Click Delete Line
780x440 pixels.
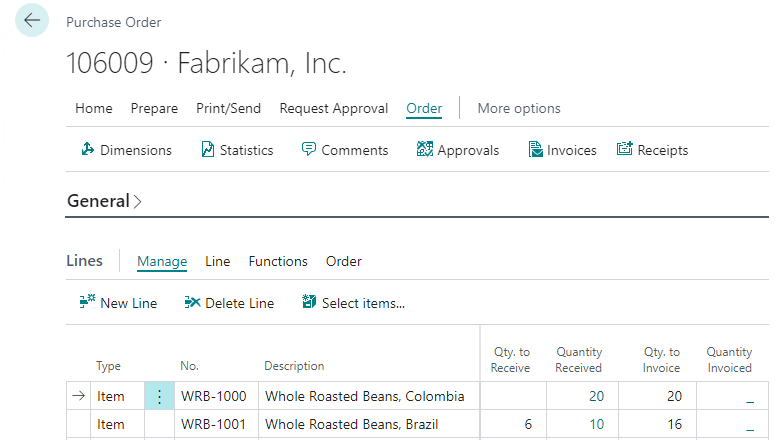229,303
